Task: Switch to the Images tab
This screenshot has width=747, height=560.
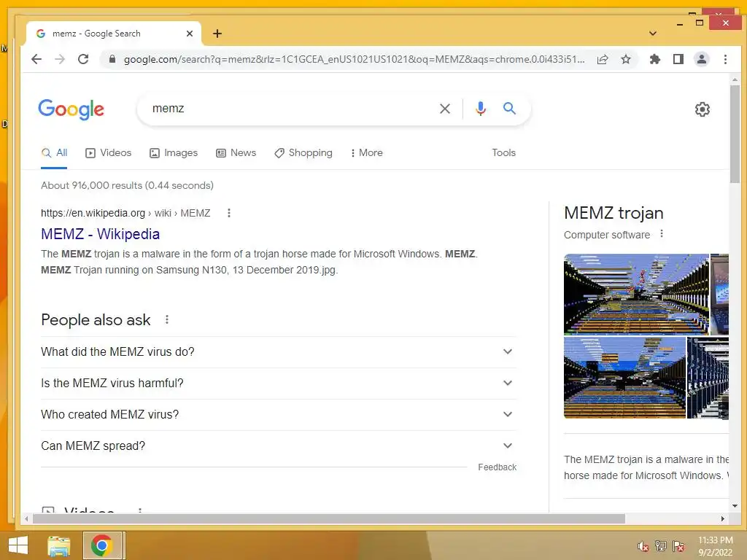Action: pyautogui.click(x=174, y=153)
